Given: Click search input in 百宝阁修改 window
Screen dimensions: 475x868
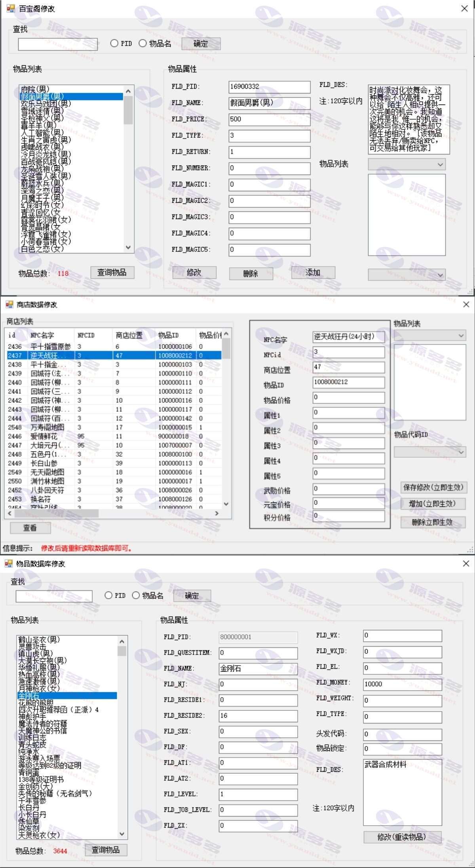Looking at the screenshot, I should pos(58,44).
